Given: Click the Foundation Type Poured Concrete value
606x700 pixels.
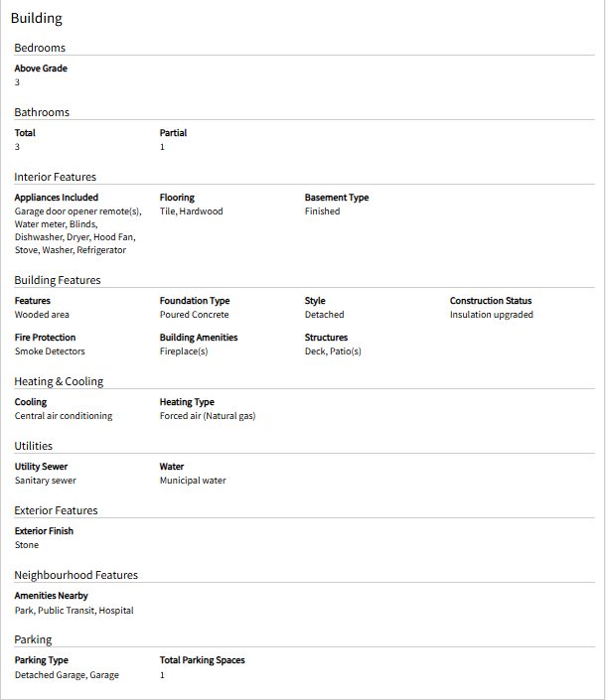Looking at the screenshot, I should [195, 315].
